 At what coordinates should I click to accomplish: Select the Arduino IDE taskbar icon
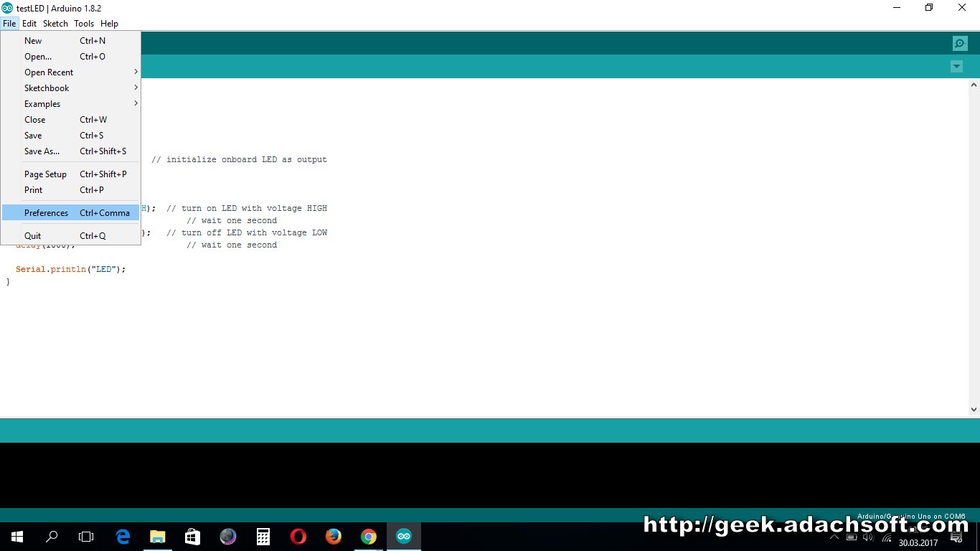point(404,537)
